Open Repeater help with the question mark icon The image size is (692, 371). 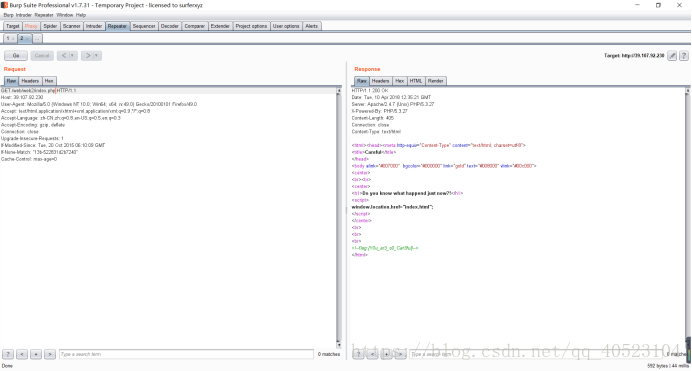coord(684,56)
